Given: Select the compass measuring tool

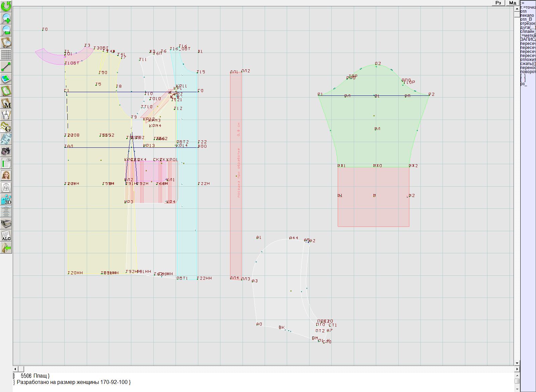Looking at the screenshot, I should pos(6,115).
